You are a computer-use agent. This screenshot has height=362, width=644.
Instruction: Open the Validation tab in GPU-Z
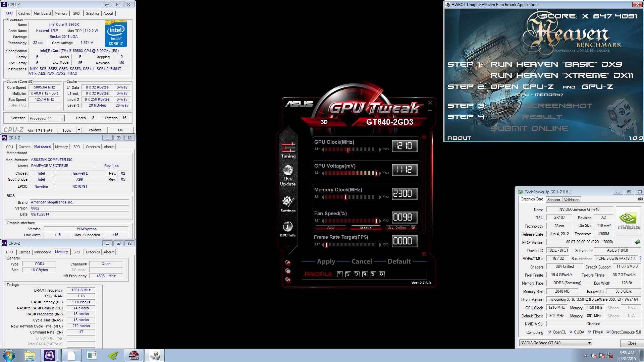pyautogui.click(x=572, y=200)
